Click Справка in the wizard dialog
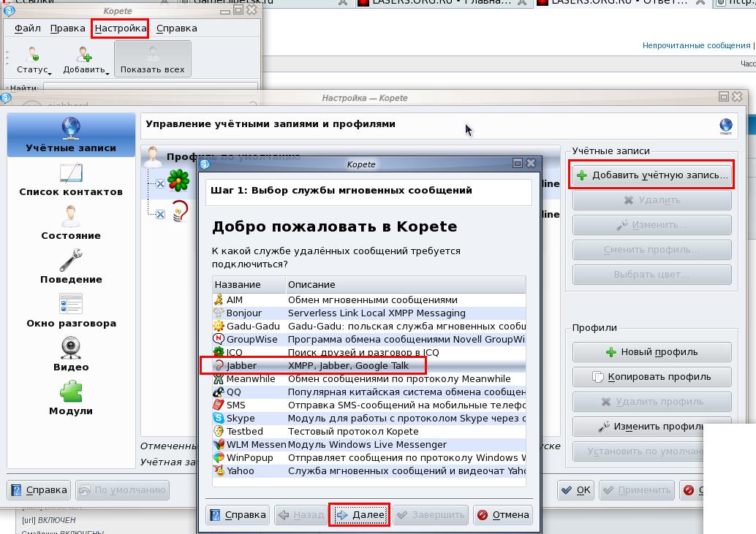 click(x=238, y=515)
